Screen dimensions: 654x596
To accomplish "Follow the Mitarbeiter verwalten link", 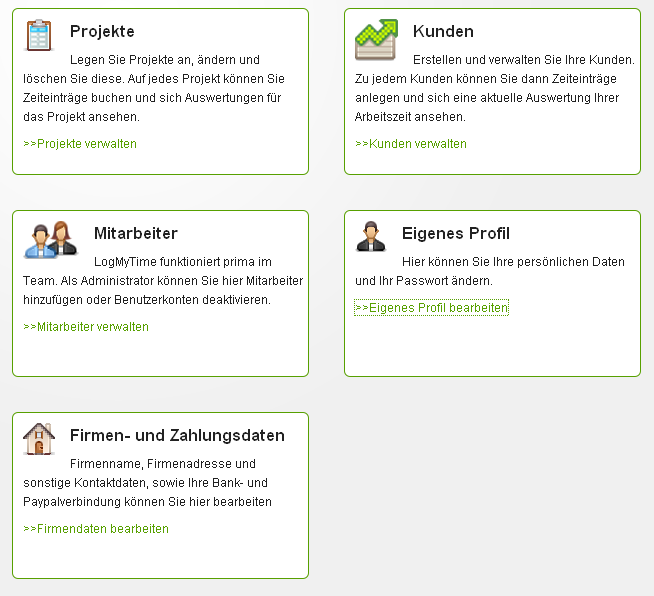I will [x=86, y=327].
